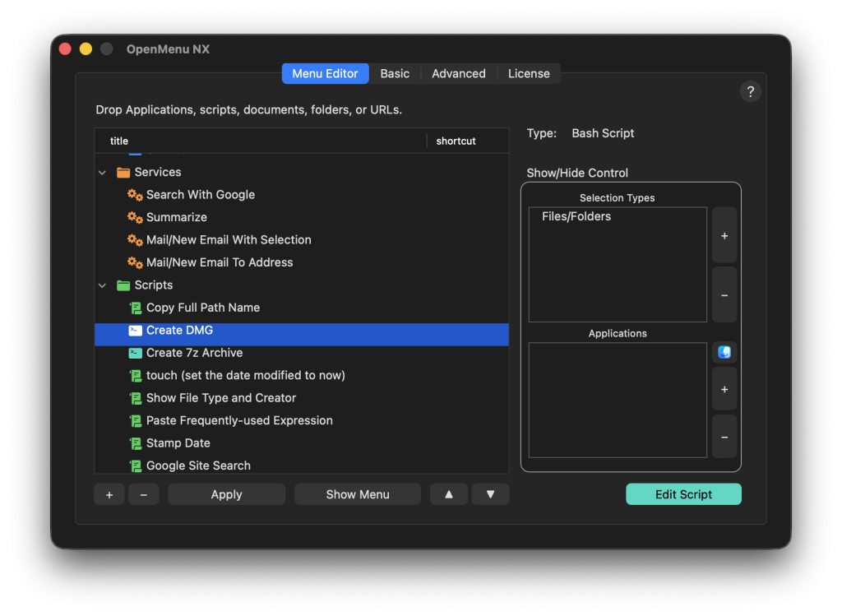
Task: Go to the License tab
Action: click(529, 73)
